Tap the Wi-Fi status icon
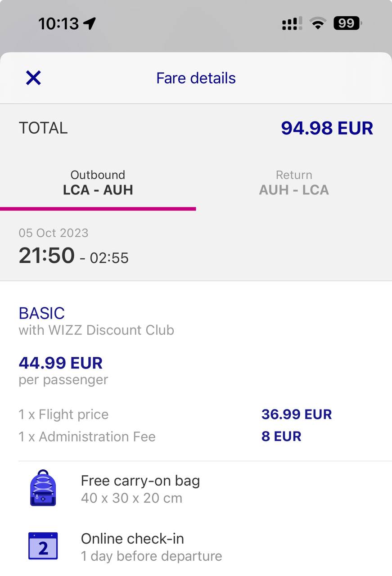 coord(318,23)
